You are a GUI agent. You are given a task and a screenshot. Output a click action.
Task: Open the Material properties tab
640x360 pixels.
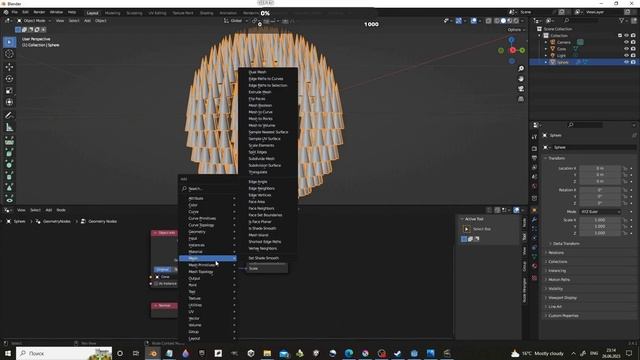click(534, 266)
